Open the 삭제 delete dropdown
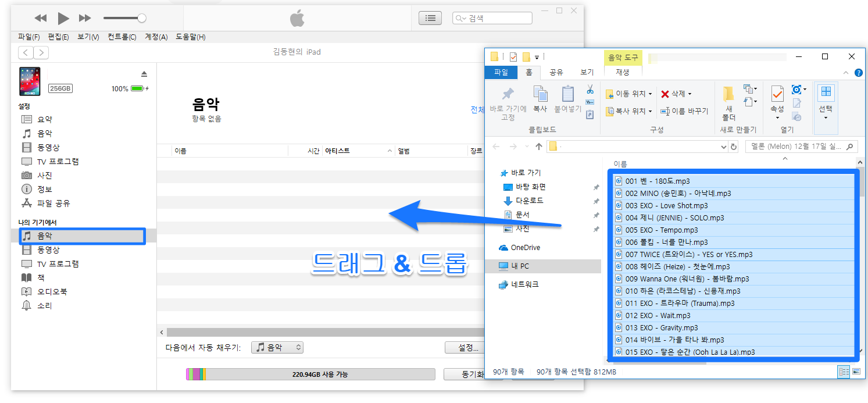868x403 pixels. (676, 94)
